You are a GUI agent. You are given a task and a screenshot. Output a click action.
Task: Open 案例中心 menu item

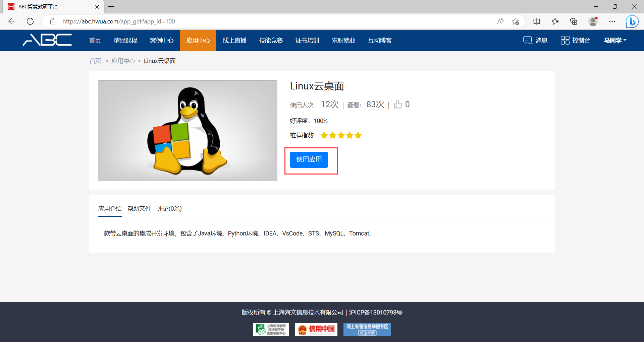click(162, 41)
